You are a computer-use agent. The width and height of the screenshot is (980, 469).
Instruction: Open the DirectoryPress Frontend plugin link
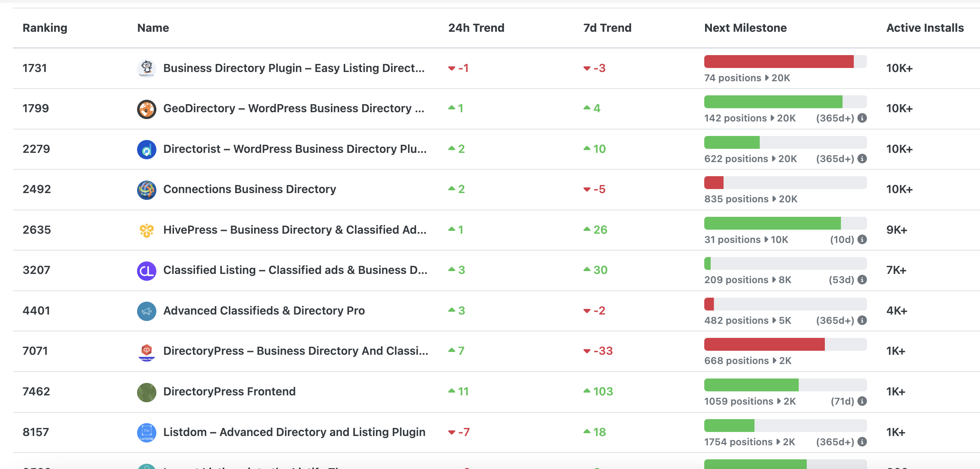pyautogui.click(x=229, y=392)
